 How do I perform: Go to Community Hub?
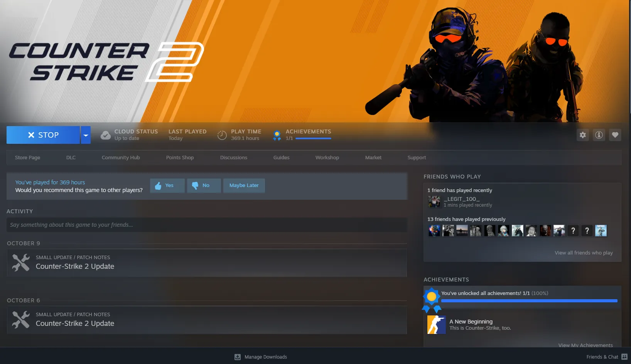click(121, 158)
